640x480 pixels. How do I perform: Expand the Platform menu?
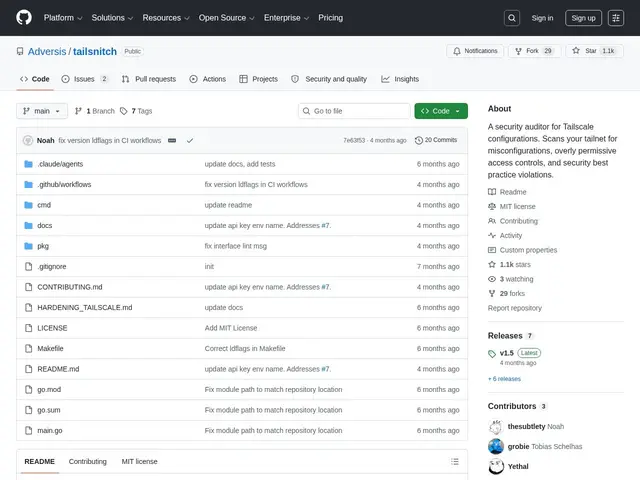[63, 18]
